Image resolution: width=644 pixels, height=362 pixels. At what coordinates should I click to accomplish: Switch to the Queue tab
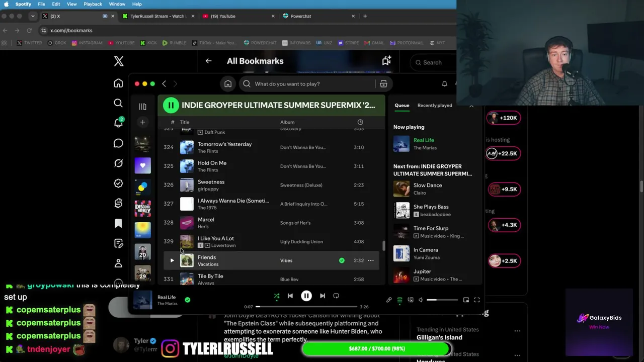(x=402, y=106)
